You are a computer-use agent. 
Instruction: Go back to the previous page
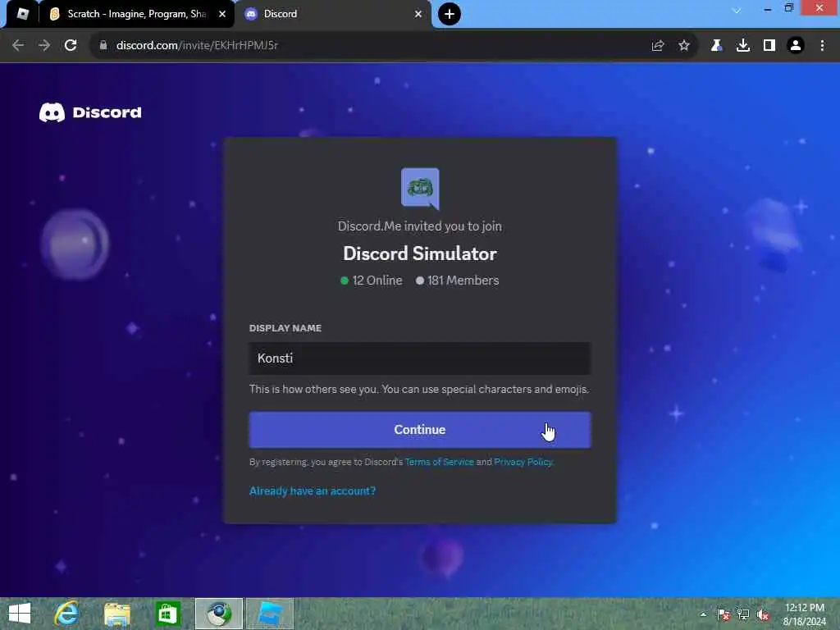18,46
